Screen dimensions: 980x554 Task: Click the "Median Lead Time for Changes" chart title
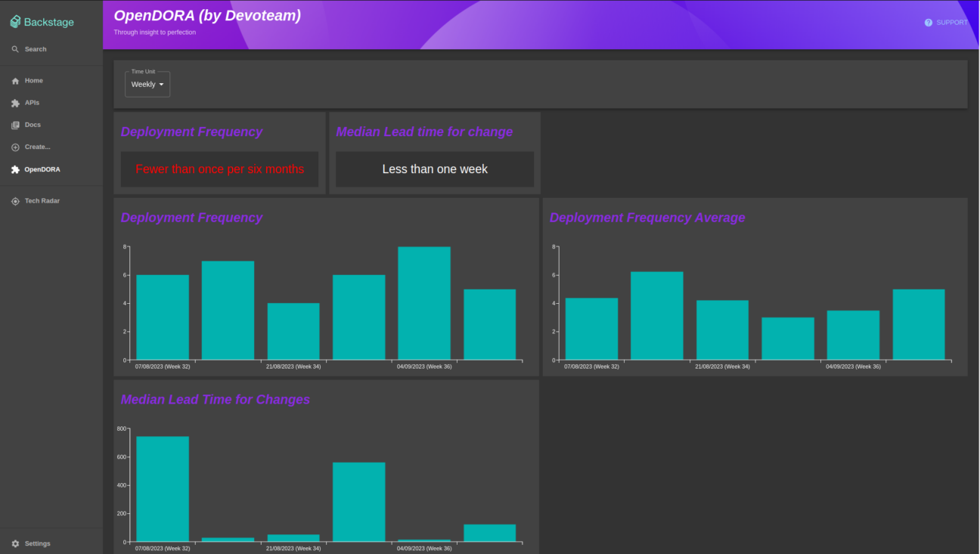pyautogui.click(x=216, y=399)
